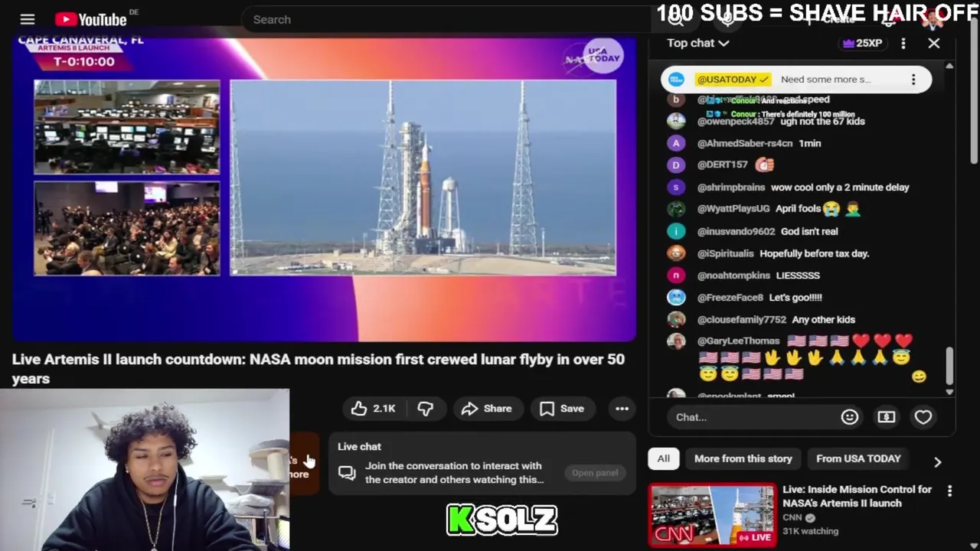The width and height of the screenshot is (980, 551).
Task: Click @DERT157 chat username
Action: (722, 165)
